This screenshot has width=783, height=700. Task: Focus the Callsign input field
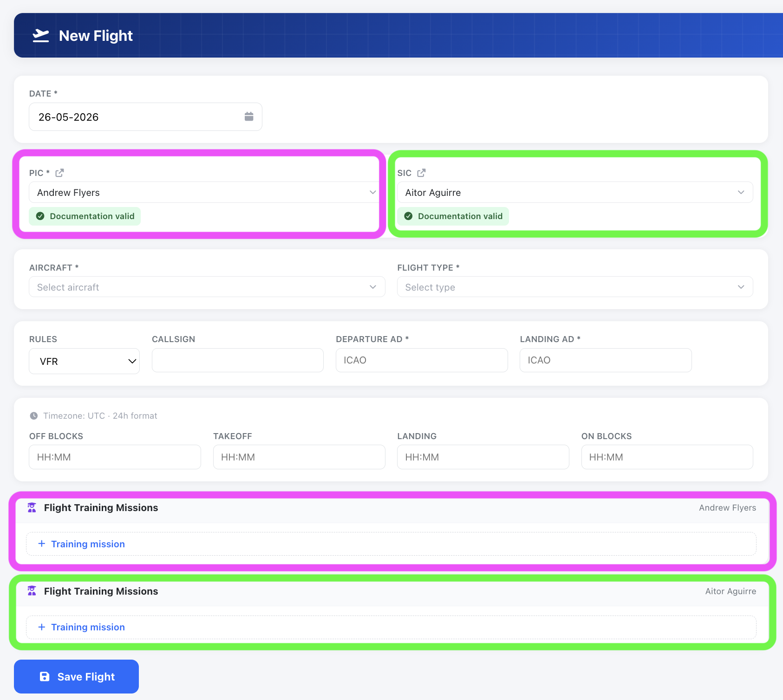click(x=238, y=360)
